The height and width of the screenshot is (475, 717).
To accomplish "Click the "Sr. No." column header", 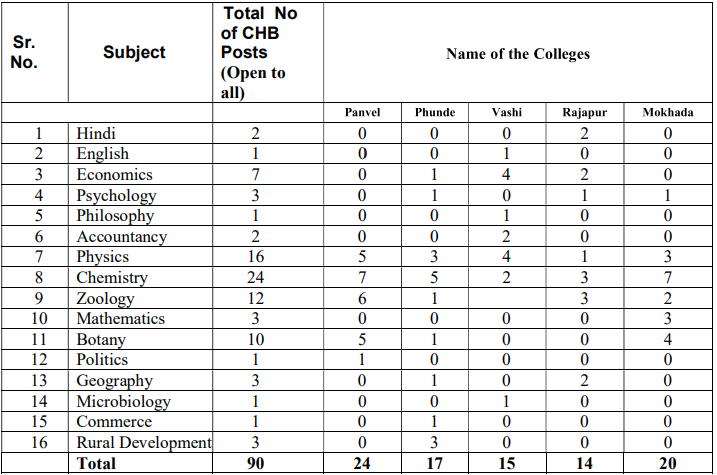I will coord(25,52).
